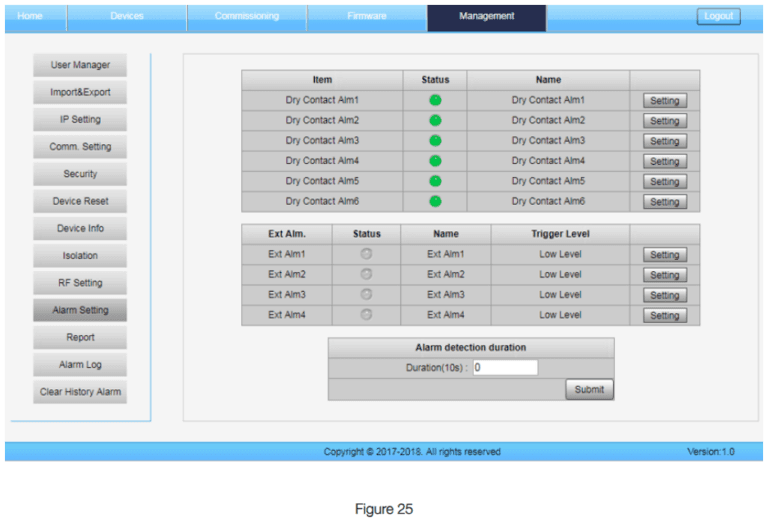
Task: Go to the Firmware tab
Action: click(366, 16)
